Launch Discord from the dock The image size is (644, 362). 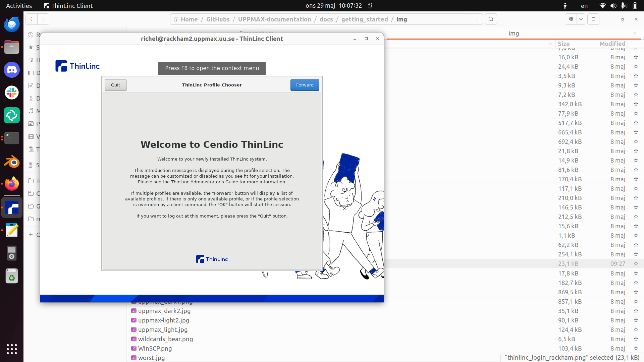pos(12,70)
